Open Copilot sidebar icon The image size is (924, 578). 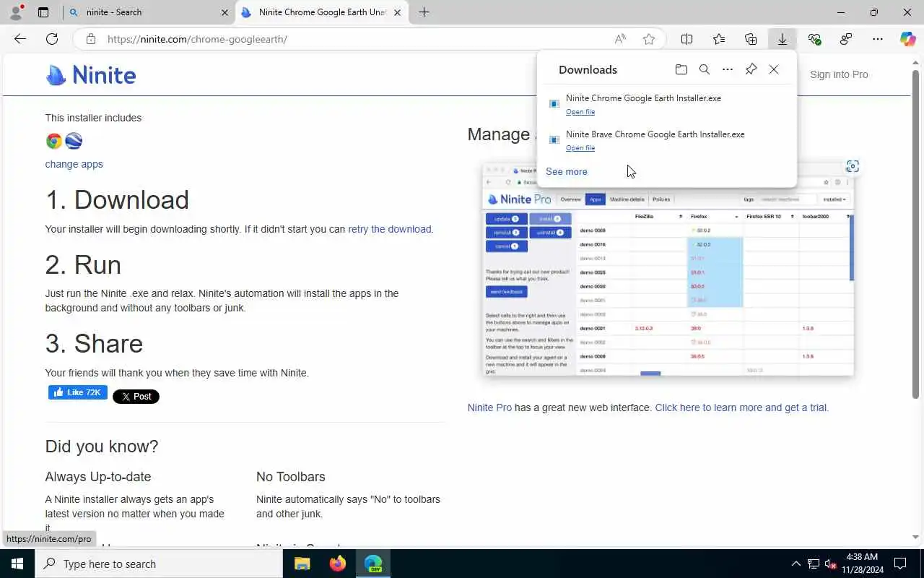click(908, 39)
